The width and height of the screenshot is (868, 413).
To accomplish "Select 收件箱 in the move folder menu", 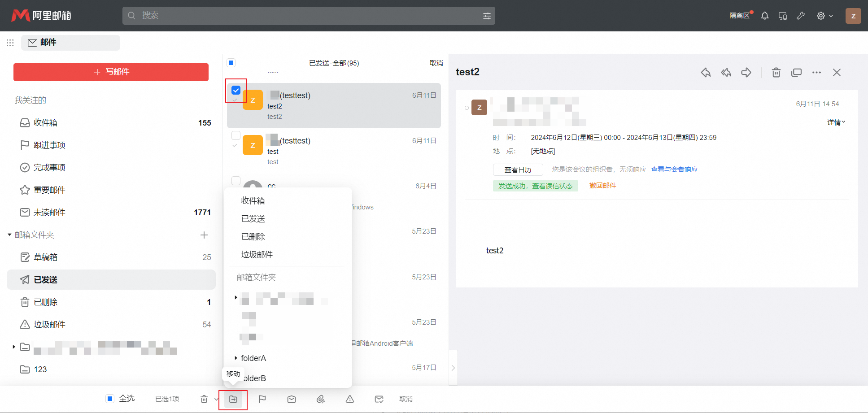I will [253, 200].
